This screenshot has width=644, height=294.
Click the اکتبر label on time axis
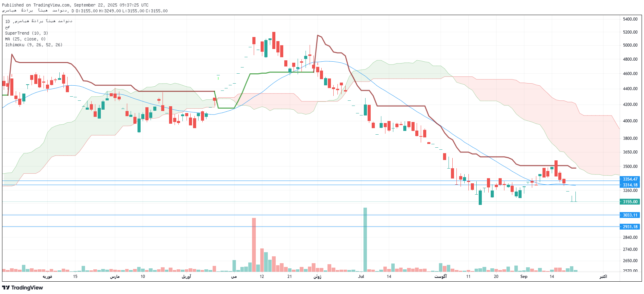pos(603,277)
